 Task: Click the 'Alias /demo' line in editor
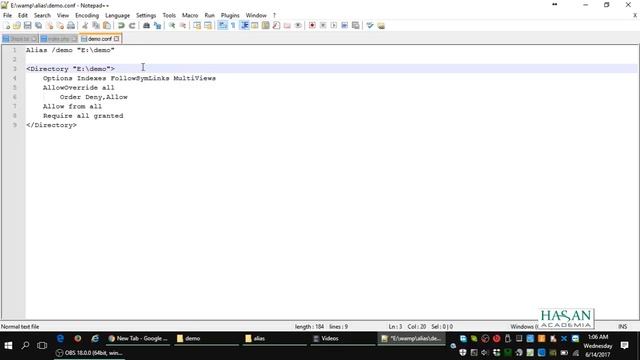[x=70, y=50]
